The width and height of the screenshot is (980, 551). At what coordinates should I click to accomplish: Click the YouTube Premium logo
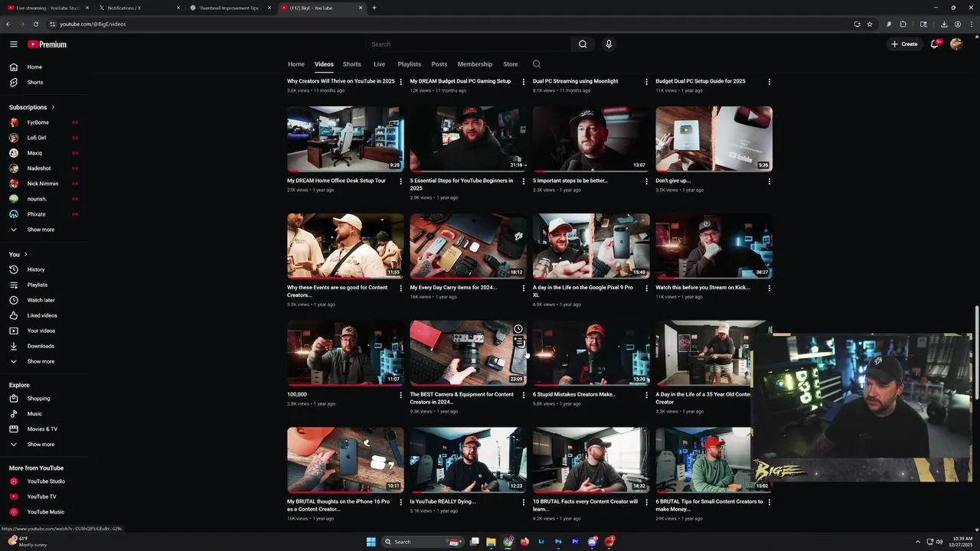pyautogui.click(x=47, y=44)
